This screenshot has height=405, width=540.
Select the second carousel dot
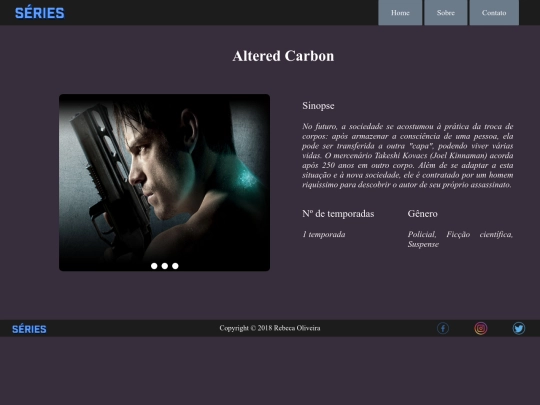click(x=165, y=266)
